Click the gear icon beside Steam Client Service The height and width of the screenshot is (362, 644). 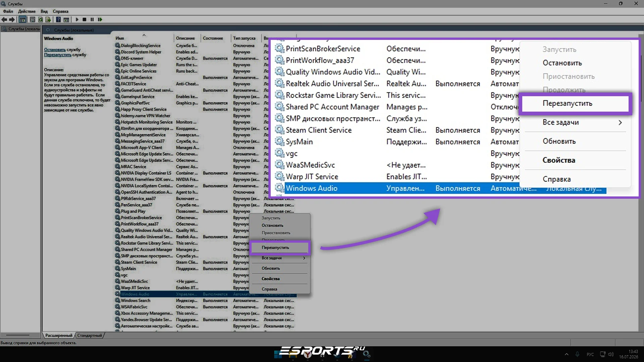pyautogui.click(x=117, y=262)
